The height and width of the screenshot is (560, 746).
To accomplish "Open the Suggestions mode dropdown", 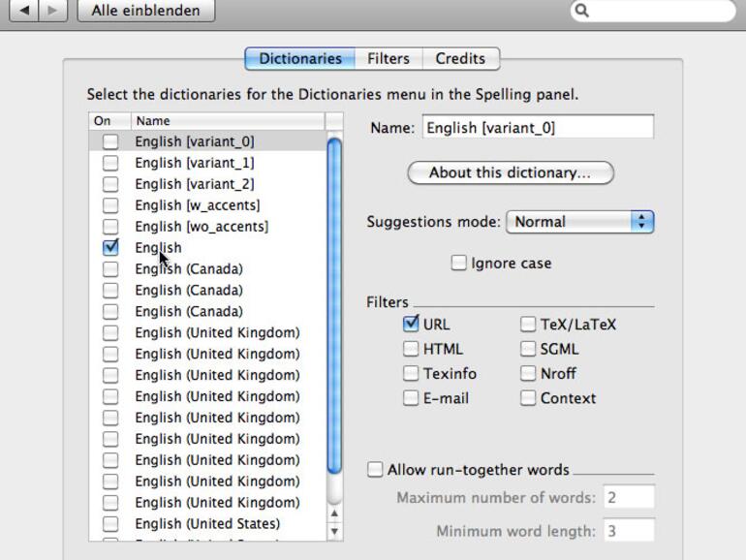I will tap(580, 222).
